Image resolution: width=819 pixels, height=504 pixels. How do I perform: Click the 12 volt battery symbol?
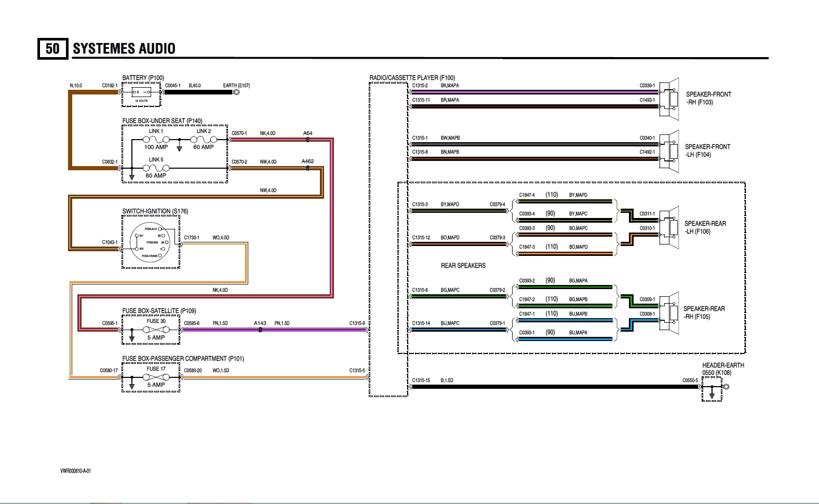point(141,92)
